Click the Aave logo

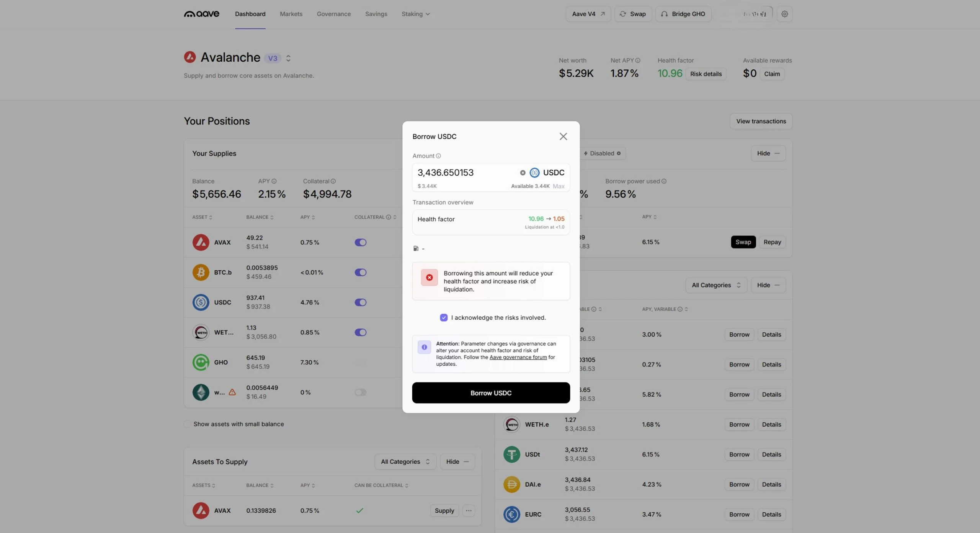click(201, 14)
